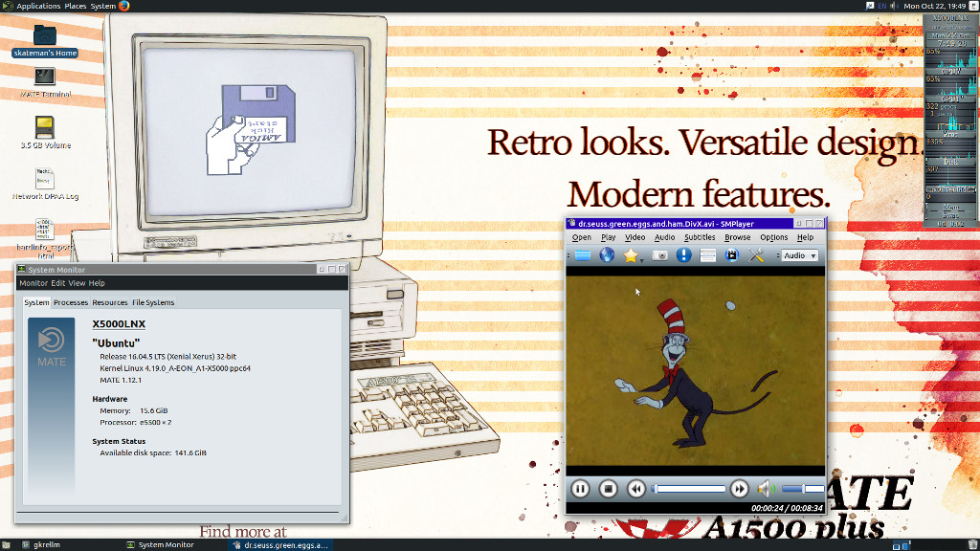Open the 3.5 GB Volume desktop icon
This screenshot has width=980, height=551.
click(44, 127)
